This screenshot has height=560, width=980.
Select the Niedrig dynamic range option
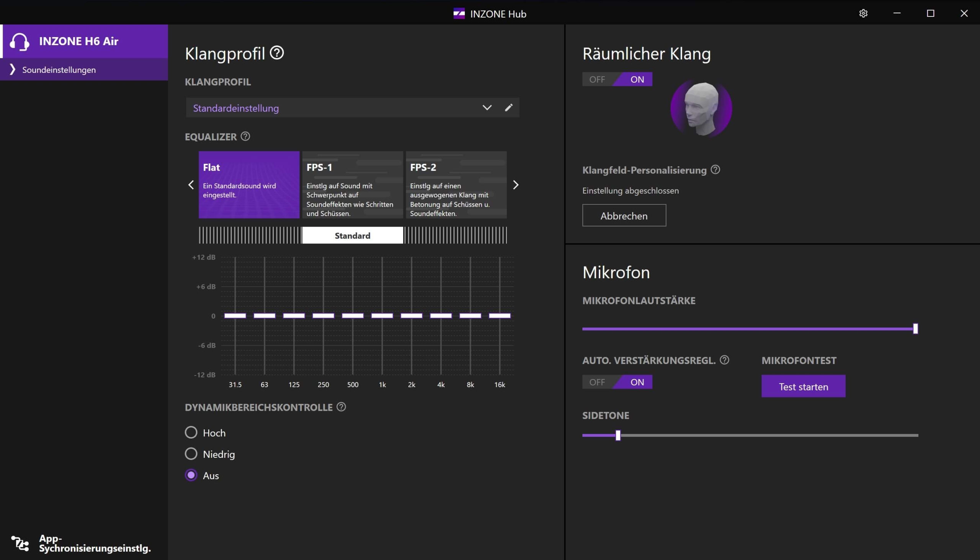[x=191, y=454]
